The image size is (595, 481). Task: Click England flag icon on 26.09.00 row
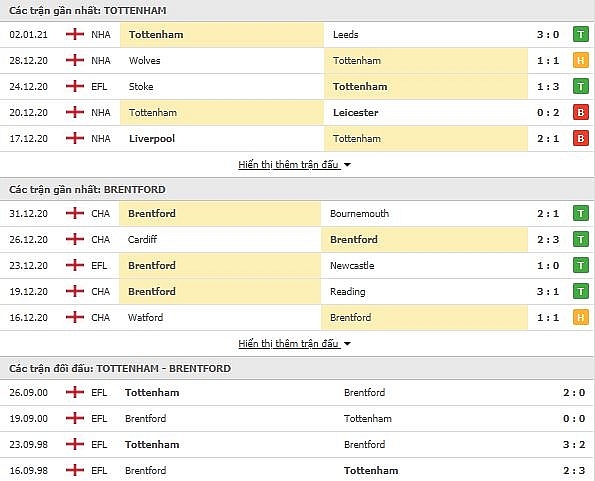tap(75, 392)
